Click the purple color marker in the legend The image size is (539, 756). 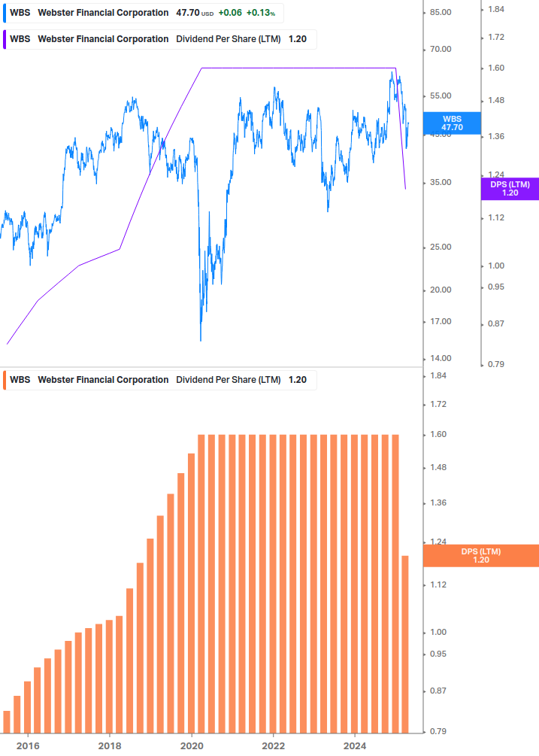(x=5, y=40)
